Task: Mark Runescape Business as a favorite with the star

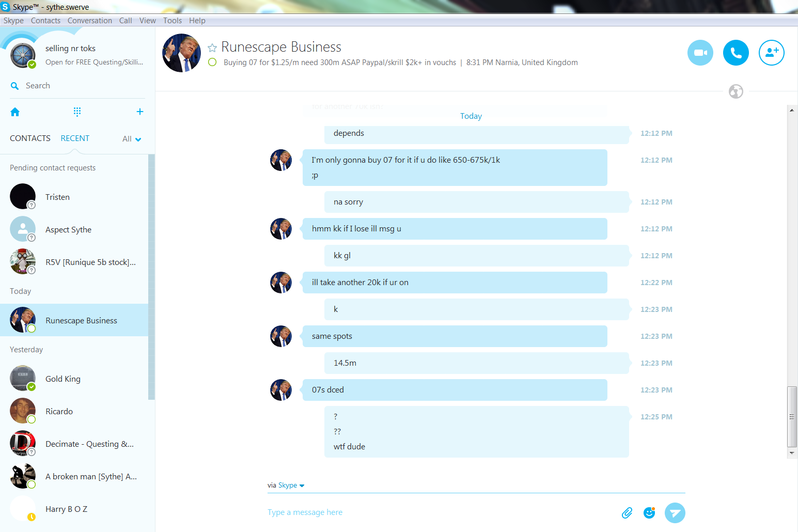Action: pos(212,48)
